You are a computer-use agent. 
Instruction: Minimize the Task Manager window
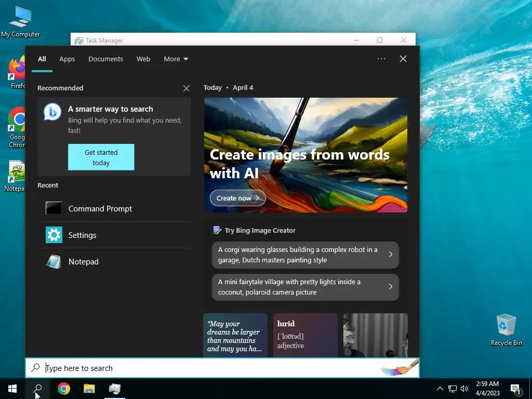point(356,40)
